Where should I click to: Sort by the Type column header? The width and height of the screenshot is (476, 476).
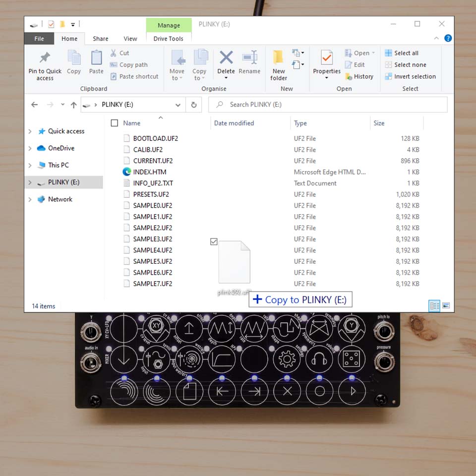coord(300,123)
